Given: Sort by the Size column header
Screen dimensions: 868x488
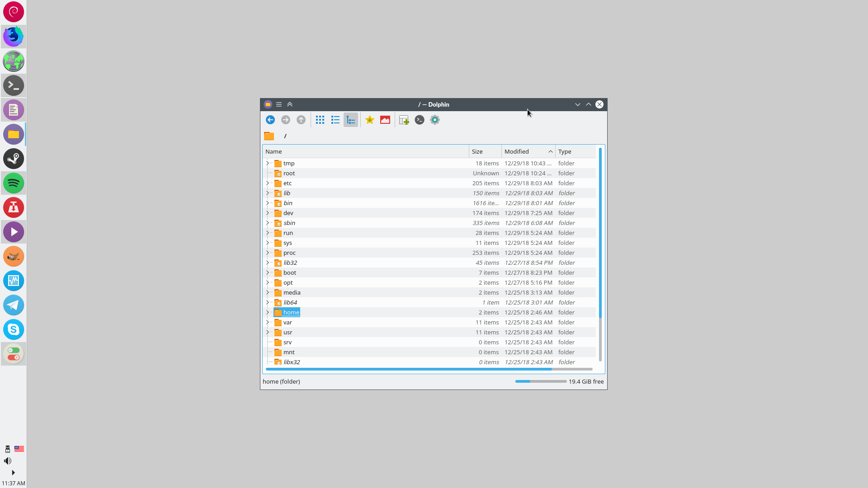Looking at the screenshot, I should (x=485, y=151).
